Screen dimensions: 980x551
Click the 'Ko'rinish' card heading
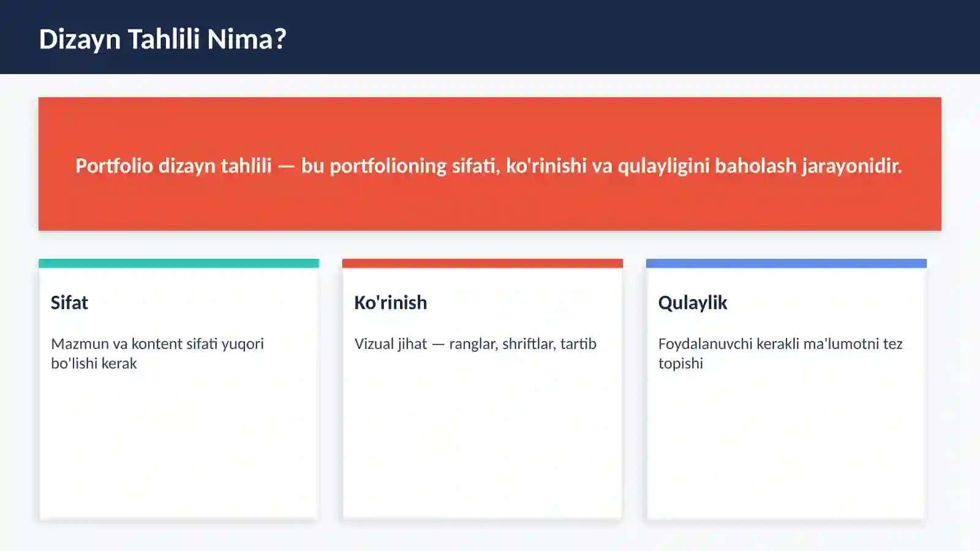click(x=391, y=302)
